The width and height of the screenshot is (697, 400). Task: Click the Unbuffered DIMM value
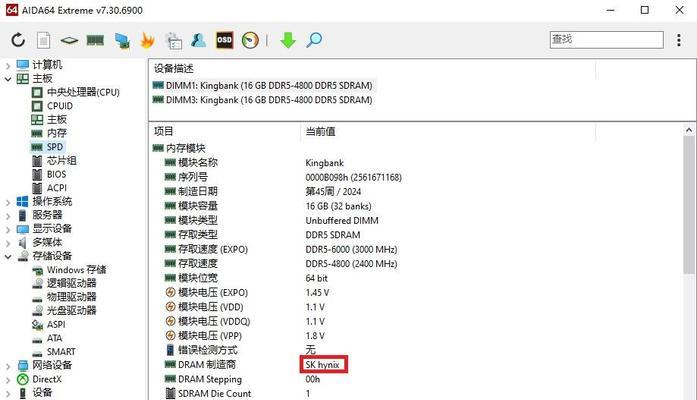click(342, 220)
